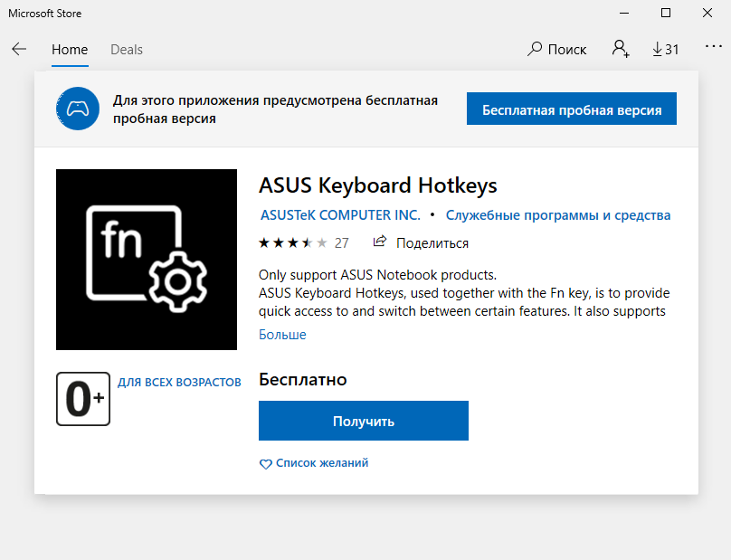Click the Бесплатная пробная версия button

pos(572,109)
